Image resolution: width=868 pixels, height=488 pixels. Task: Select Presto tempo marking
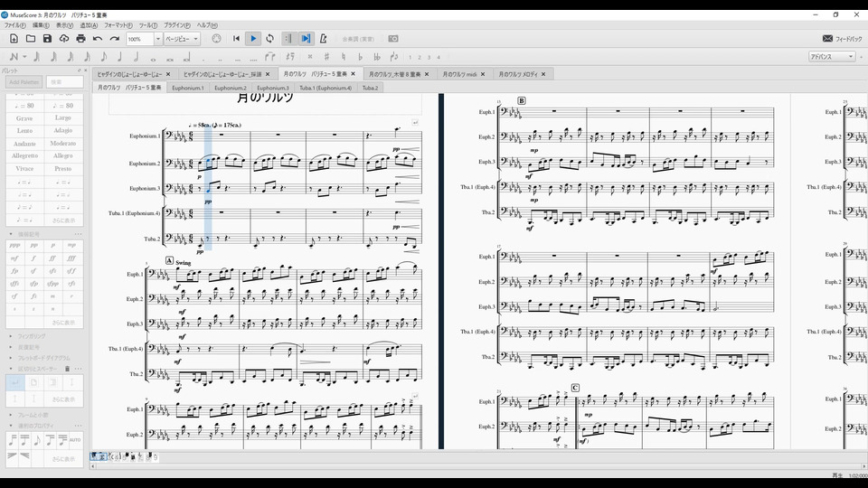(x=63, y=169)
